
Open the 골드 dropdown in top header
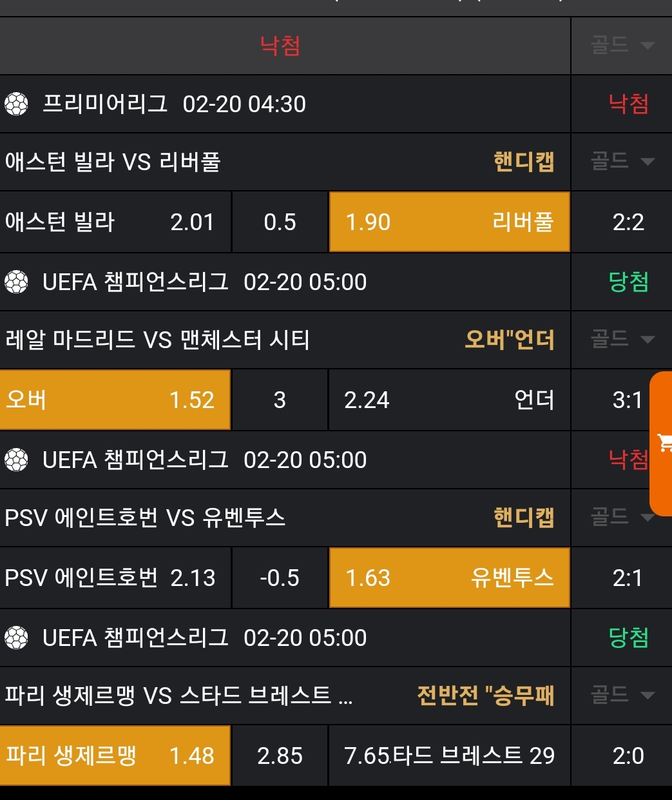pos(622,45)
